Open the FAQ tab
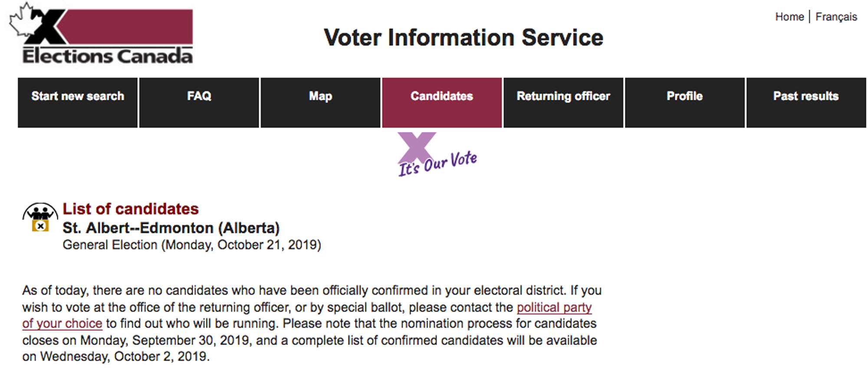 pyautogui.click(x=199, y=103)
